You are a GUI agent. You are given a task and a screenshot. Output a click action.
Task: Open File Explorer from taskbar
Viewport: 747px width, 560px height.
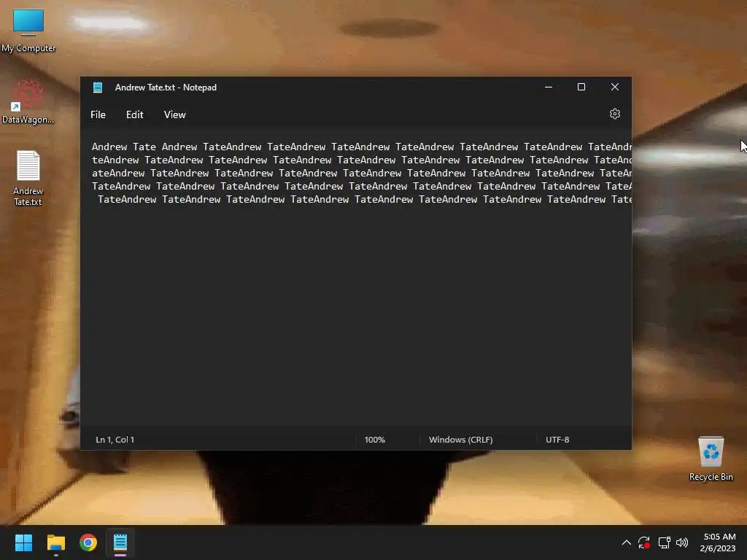(x=55, y=542)
